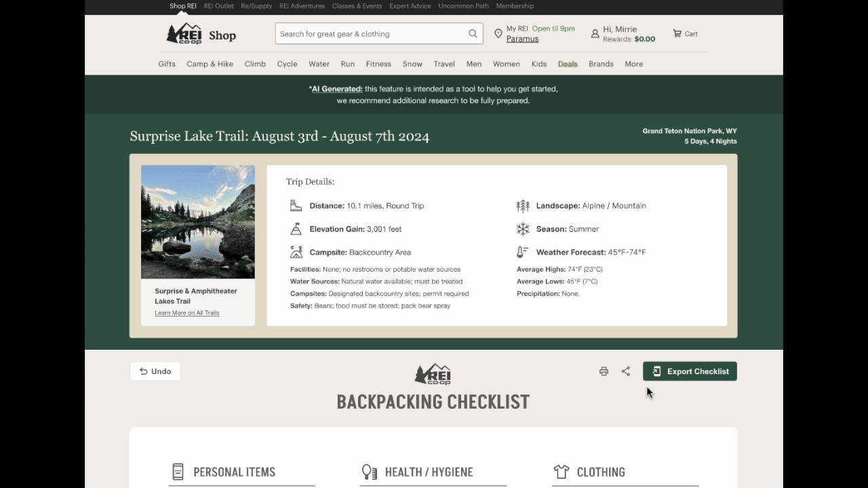
Task: Click the Export Checklist button
Action: tap(690, 371)
